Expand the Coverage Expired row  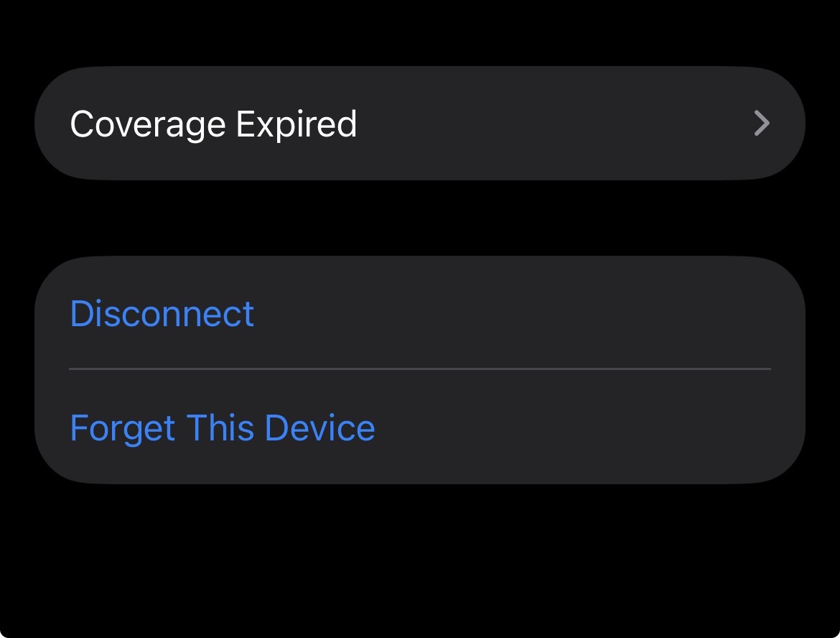point(419,124)
